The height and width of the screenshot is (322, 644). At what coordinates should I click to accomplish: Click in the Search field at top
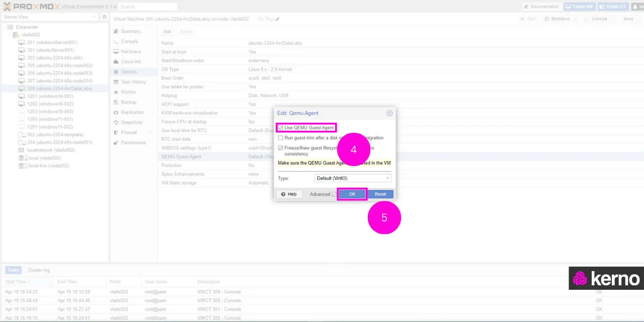tap(148, 7)
